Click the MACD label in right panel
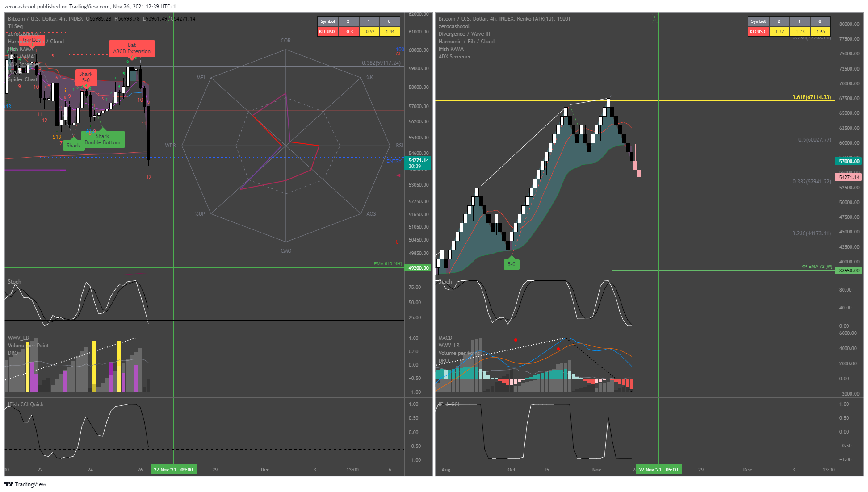868x492 pixels. click(x=445, y=338)
